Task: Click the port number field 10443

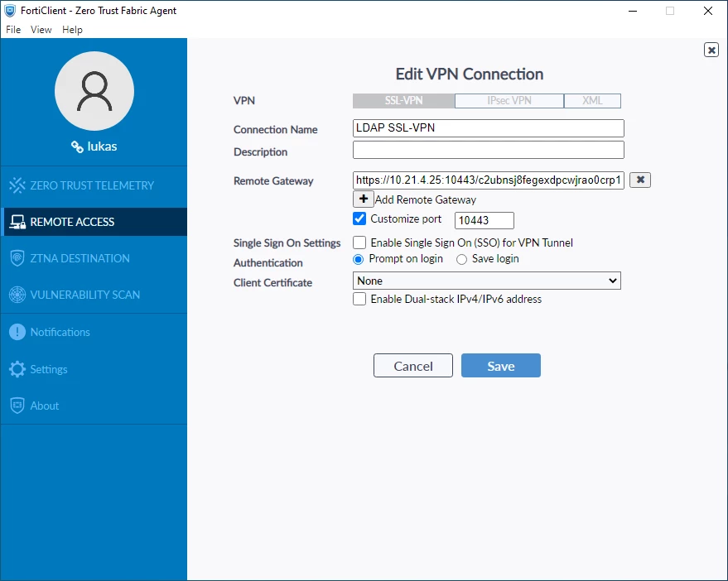Action: [x=485, y=220]
